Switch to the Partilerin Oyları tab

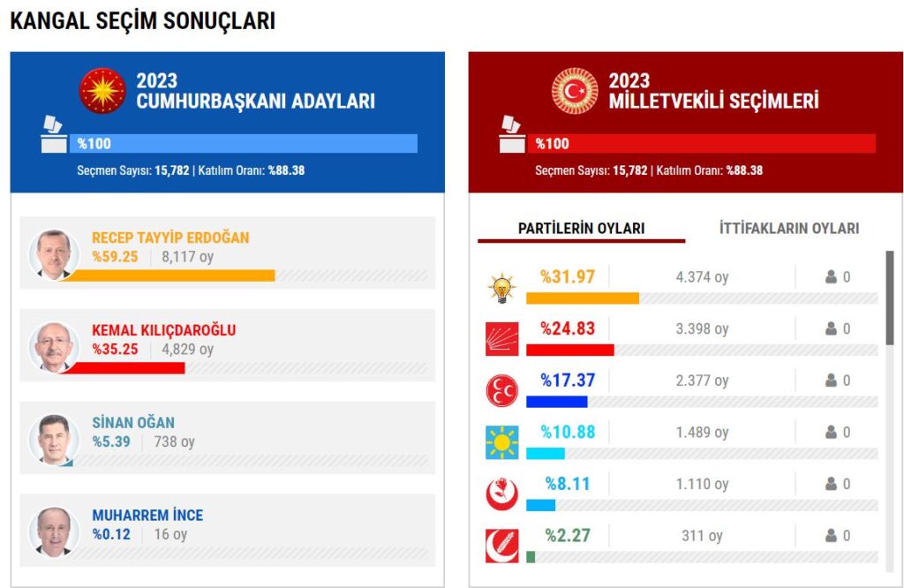[x=581, y=229]
